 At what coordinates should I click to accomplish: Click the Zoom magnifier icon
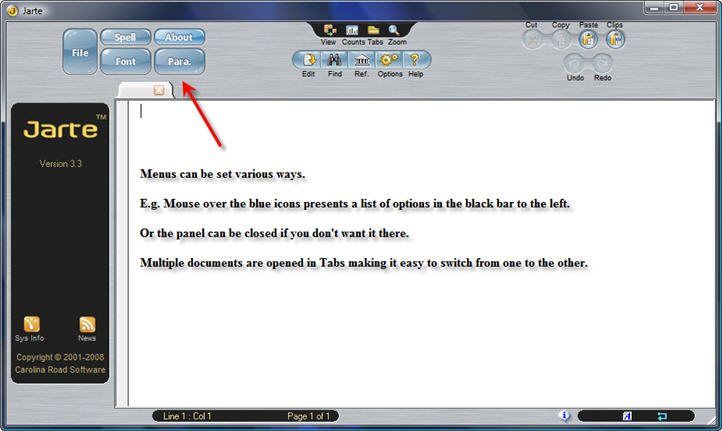pyautogui.click(x=396, y=30)
